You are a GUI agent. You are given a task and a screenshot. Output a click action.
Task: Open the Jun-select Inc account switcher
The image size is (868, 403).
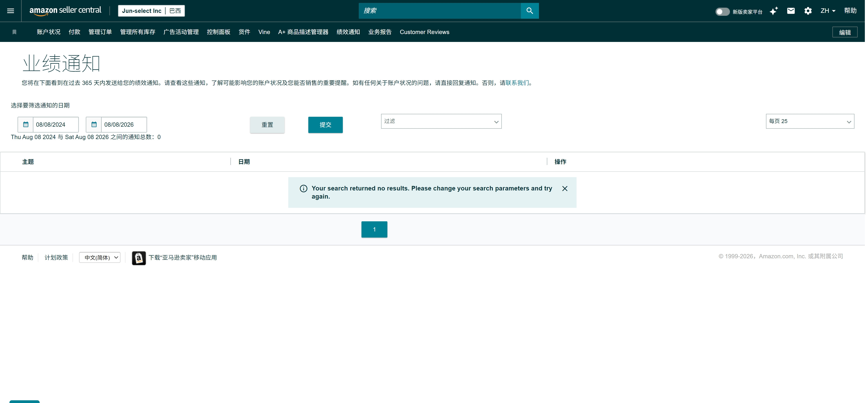click(x=151, y=11)
